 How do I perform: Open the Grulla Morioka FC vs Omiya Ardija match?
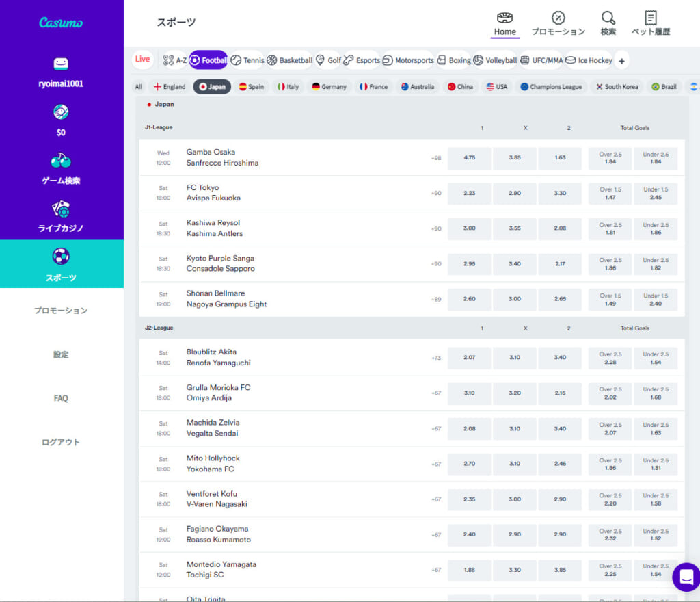click(x=218, y=393)
